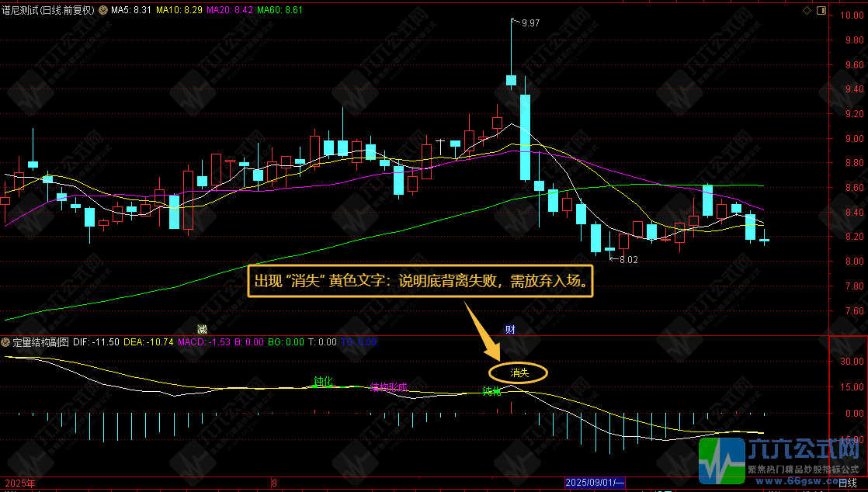Click the gear icon beside 谱尼测试 title
The height and width of the screenshot is (492, 868).
(x=103, y=10)
